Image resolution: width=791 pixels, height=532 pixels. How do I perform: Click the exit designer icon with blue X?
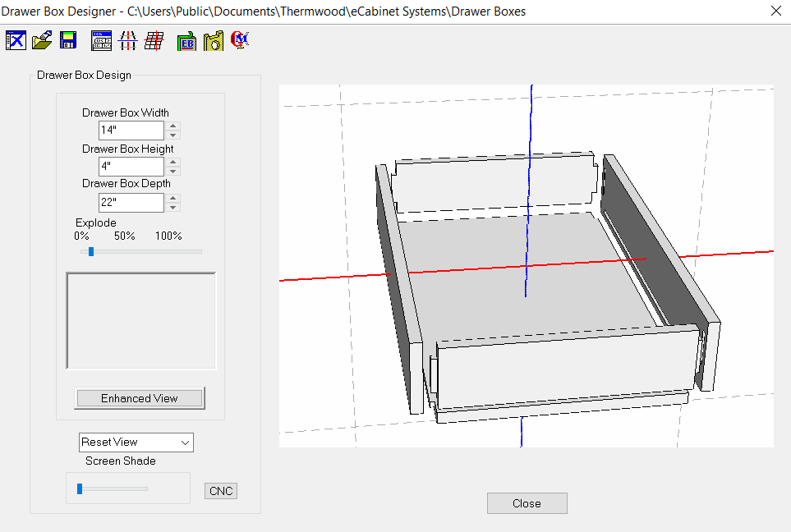pos(16,40)
